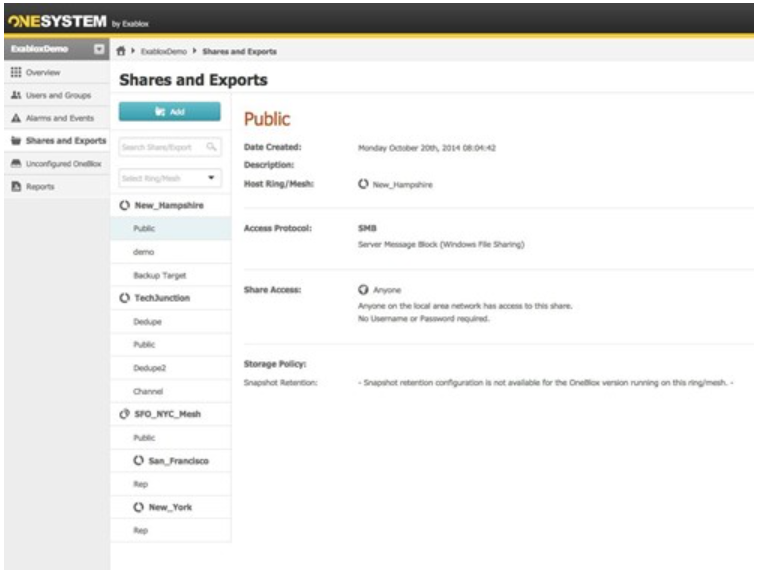759x579 pixels.
Task: Select the TechJunction ring heading
Action: (162, 298)
